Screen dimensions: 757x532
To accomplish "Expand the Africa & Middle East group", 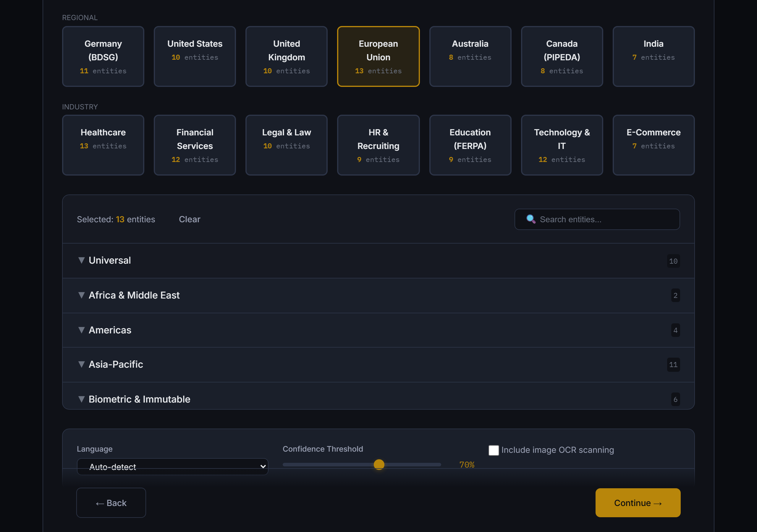I will click(x=81, y=295).
